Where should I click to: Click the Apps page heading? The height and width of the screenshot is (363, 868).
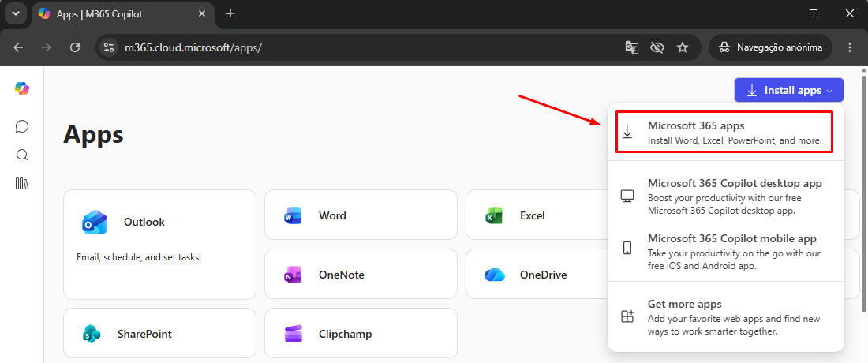coord(94,134)
